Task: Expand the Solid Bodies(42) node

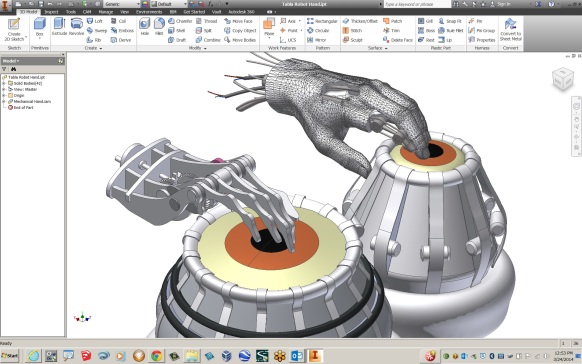Action: pos(4,83)
